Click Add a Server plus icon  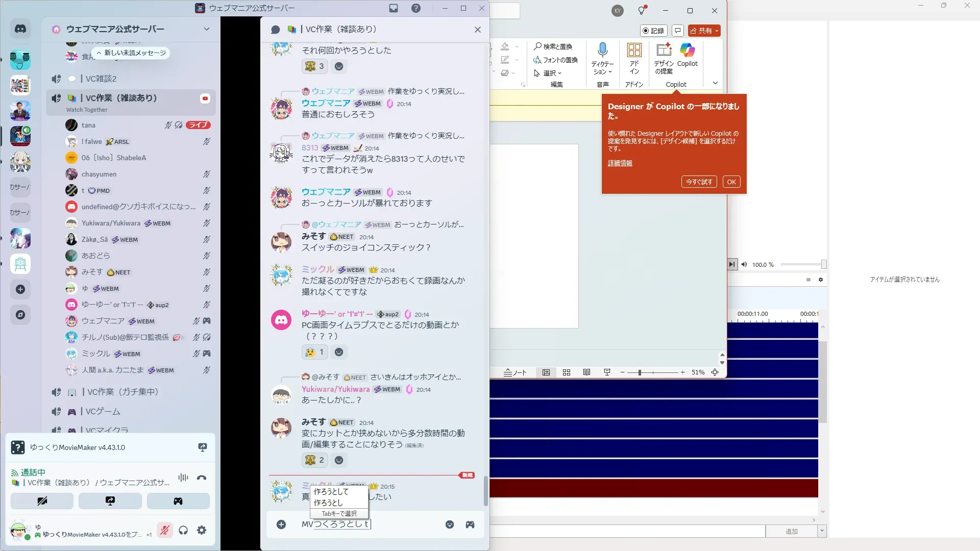20,289
